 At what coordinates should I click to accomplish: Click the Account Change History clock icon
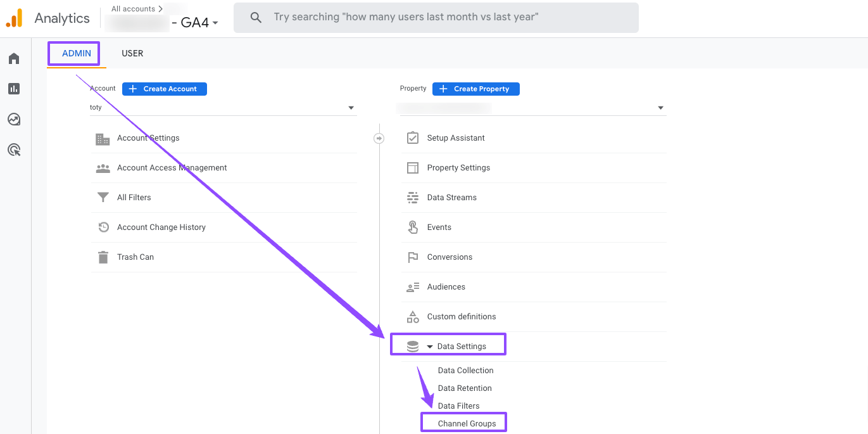pos(103,227)
